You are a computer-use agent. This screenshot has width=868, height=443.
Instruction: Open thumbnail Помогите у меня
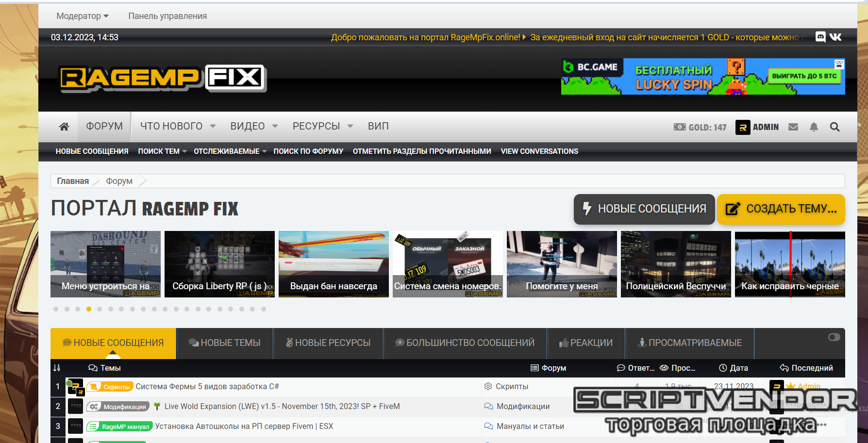562,264
